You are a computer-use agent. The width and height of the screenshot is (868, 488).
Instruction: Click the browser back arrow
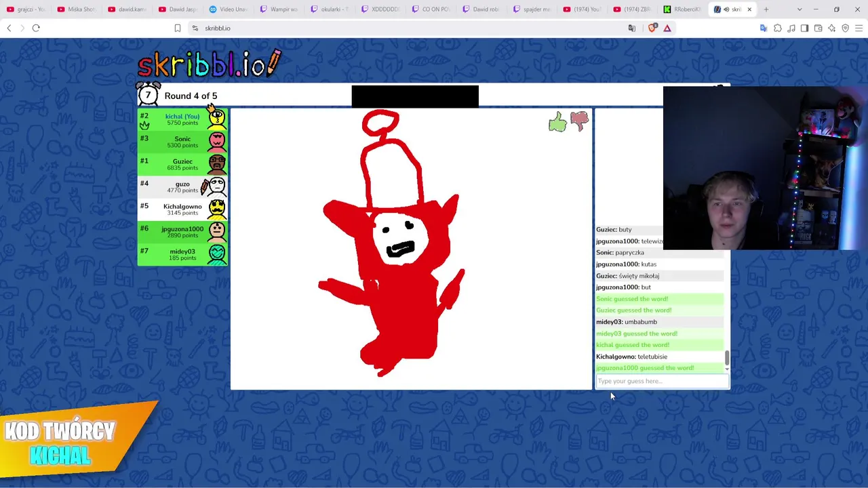click(x=9, y=28)
